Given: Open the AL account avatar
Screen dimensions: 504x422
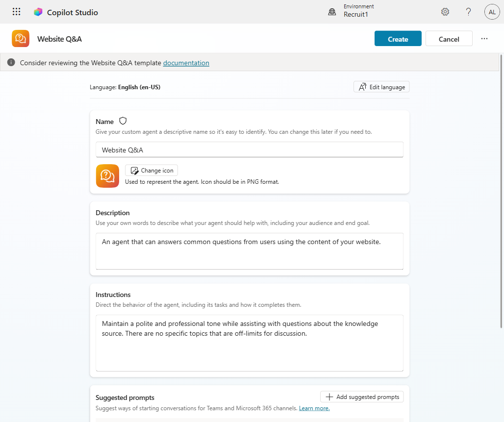Looking at the screenshot, I should pos(492,12).
